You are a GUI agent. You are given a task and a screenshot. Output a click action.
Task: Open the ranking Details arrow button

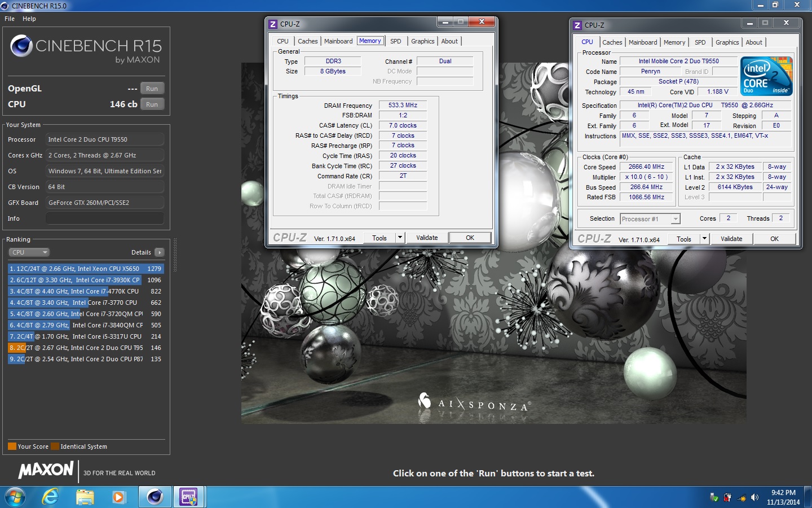[x=160, y=252]
